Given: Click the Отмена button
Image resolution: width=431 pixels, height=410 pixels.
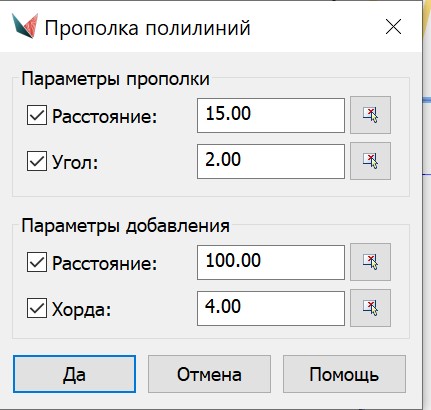Looking at the screenshot, I should (209, 374).
